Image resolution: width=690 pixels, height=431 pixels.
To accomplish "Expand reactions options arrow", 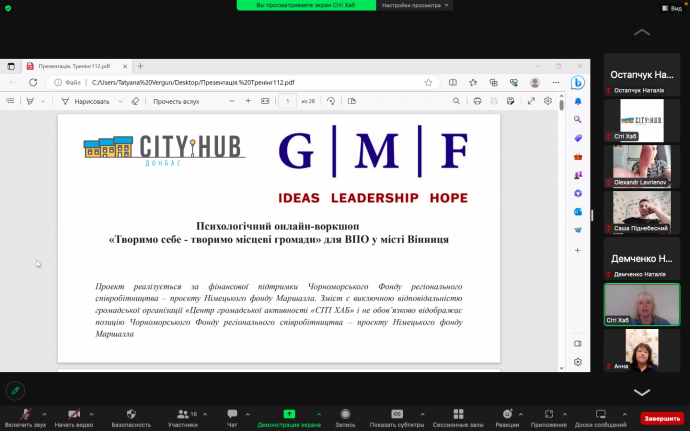I will [x=521, y=414].
